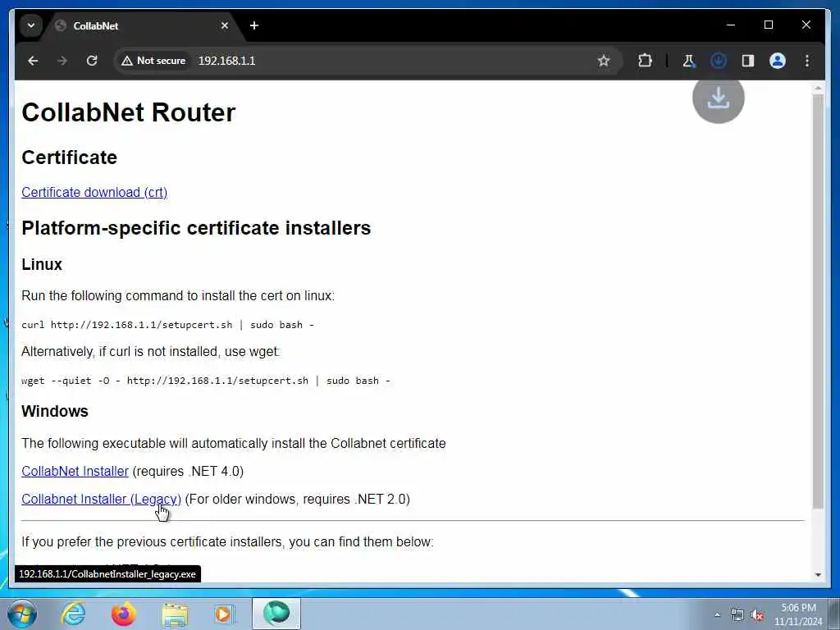Viewport: 840px width, 630px height.
Task: Expand the tab search dropdown
Action: point(31,25)
